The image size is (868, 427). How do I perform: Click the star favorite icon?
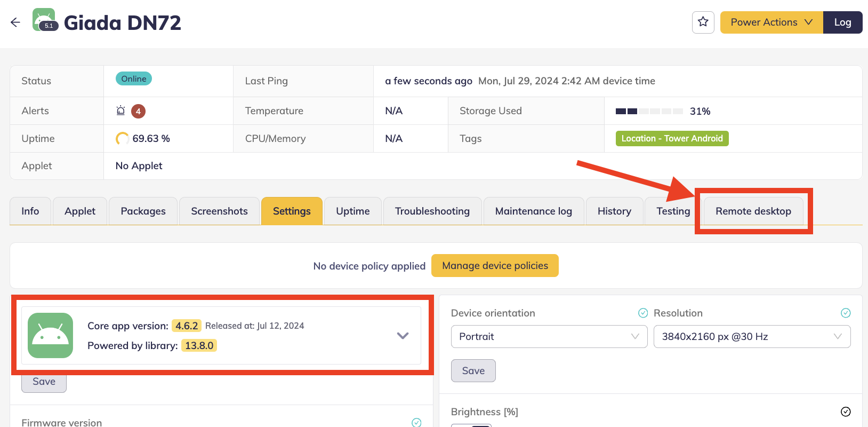[x=703, y=22]
